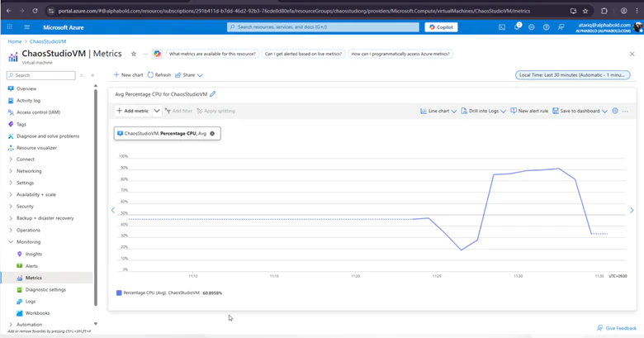
Task: Open Overview in the sidebar
Action: point(26,88)
